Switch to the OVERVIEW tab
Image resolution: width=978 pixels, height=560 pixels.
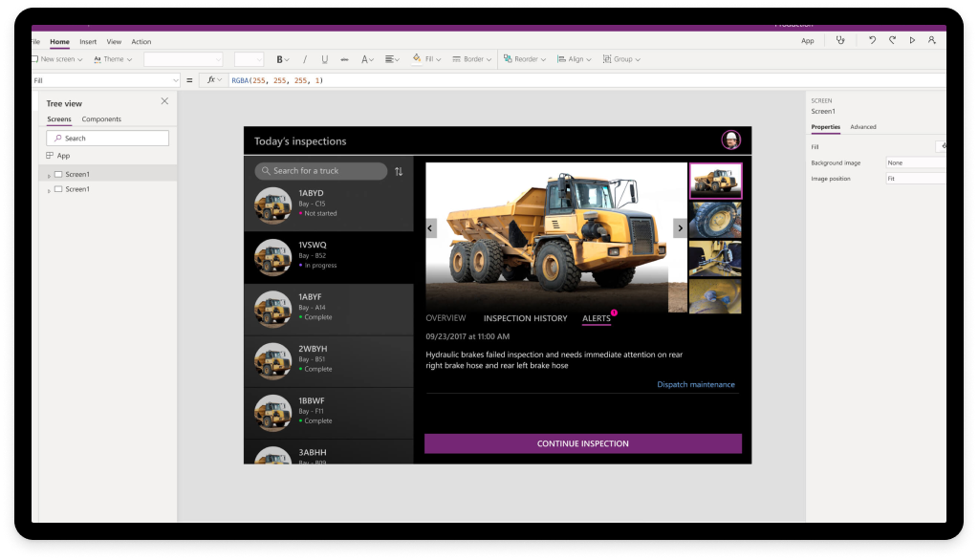click(x=446, y=318)
